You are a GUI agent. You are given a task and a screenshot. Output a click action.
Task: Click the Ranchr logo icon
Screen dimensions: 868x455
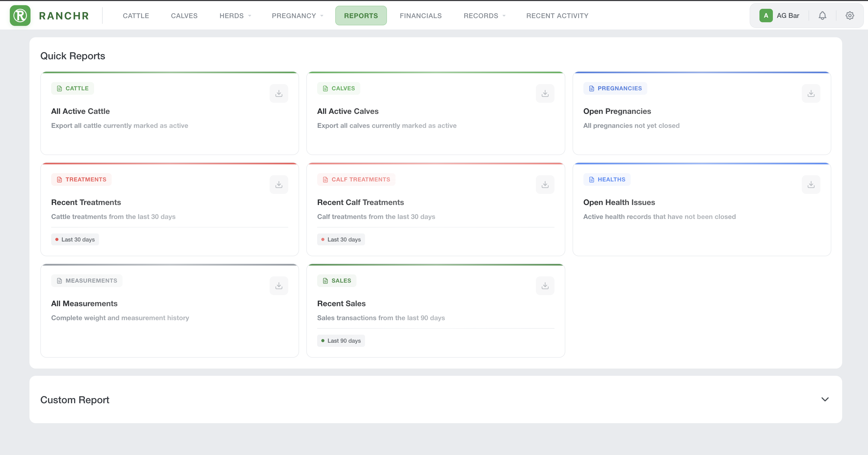[20, 16]
